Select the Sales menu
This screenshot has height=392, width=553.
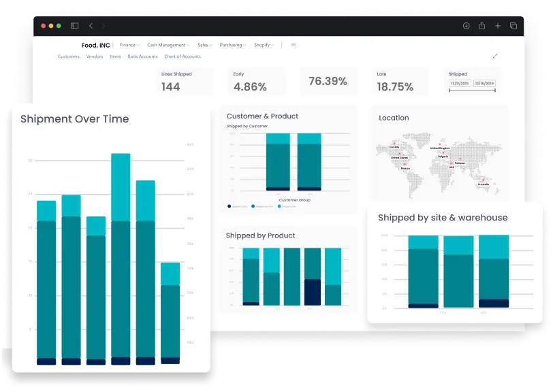(x=204, y=44)
